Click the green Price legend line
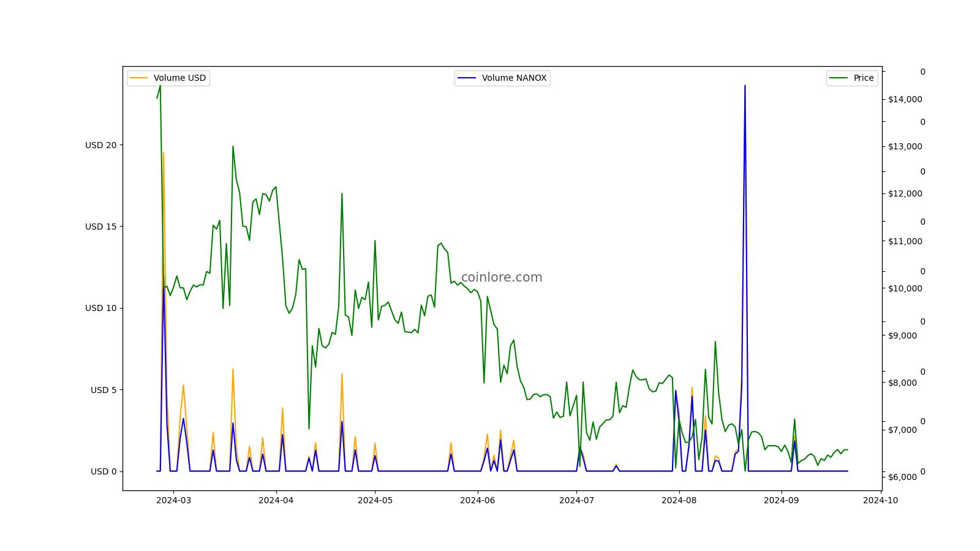 tap(839, 78)
